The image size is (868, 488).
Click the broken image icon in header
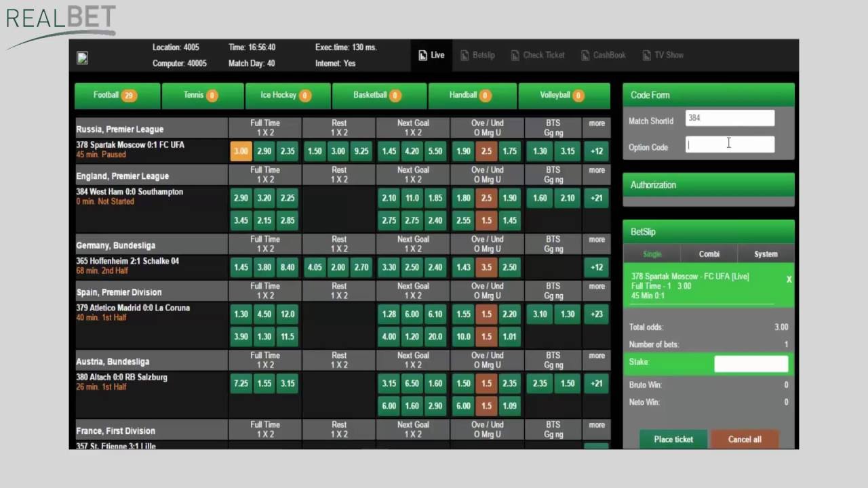tap(82, 58)
